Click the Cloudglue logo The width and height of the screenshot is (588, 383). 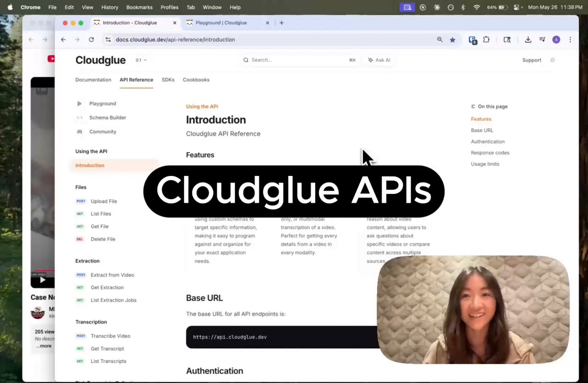point(100,60)
